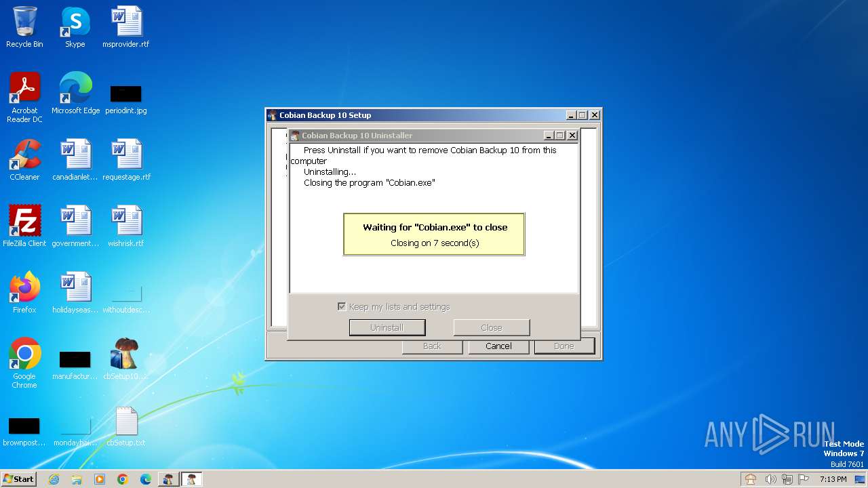This screenshot has width=868, height=488.
Task: Click the Waiting for Cobian.exe notice
Action: pyautogui.click(x=434, y=235)
